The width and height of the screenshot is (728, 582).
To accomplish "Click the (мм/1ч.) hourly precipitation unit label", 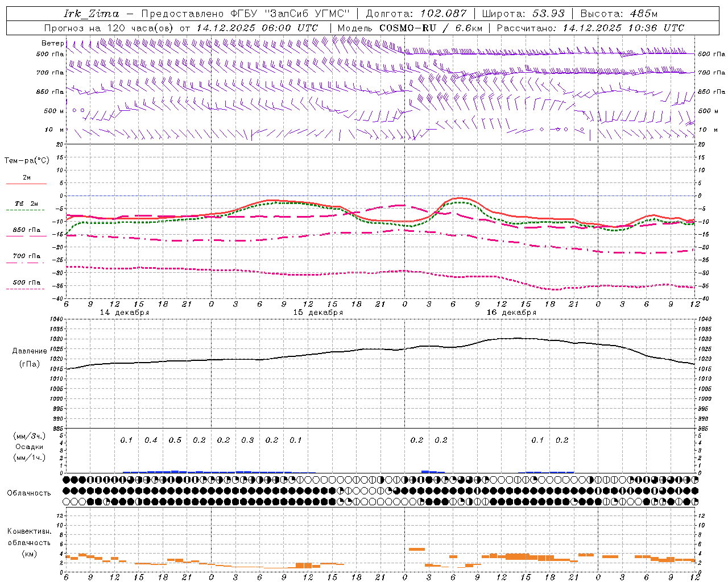I will pos(29,458).
